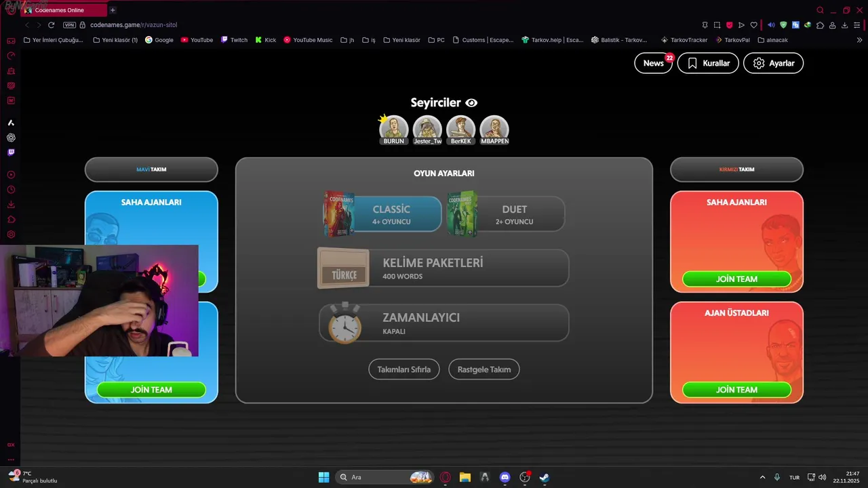Viewport: 868px width, 488px height.
Task: Open the Easy Setup menu icon
Action: (858, 25)
